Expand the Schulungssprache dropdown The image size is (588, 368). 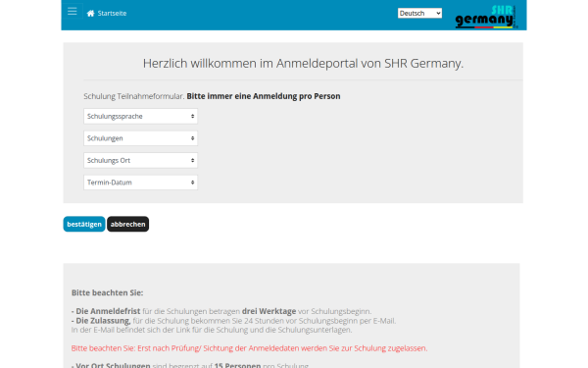point(140,117)
